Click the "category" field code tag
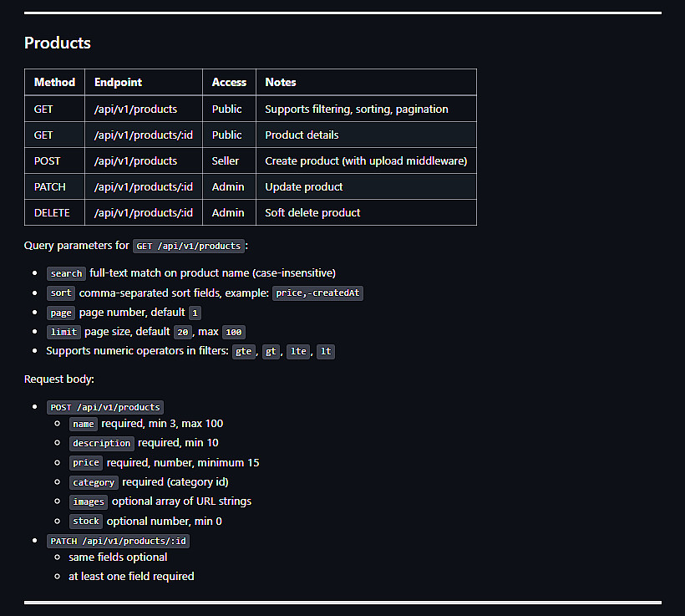Viewport: 685px width, 616px height. click(x=94, y=483)
